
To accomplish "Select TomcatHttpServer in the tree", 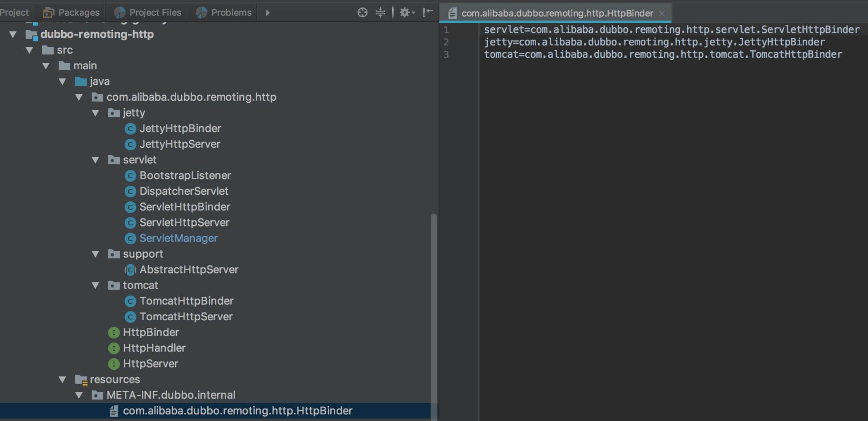I will (x=186, y=317).
